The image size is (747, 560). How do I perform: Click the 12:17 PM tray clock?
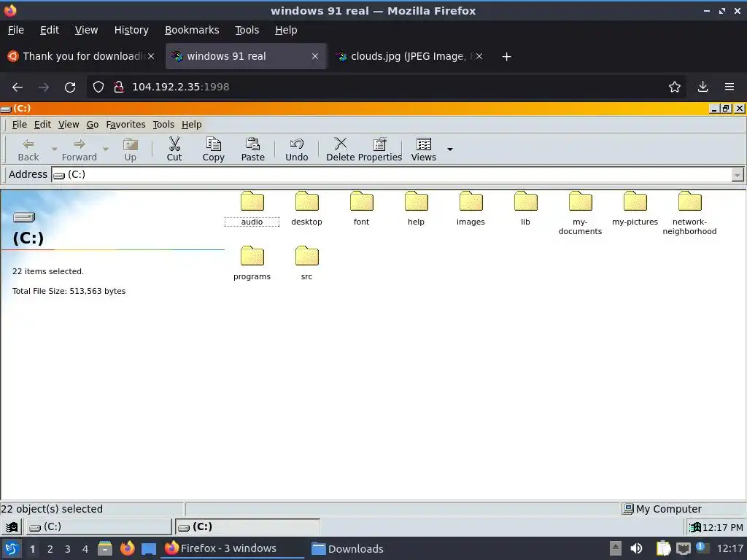pyautogui.click(x=722, y=527)
